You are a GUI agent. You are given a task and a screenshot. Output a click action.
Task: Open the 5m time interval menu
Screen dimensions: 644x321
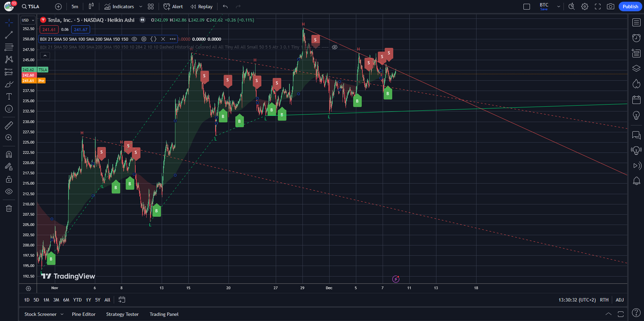tap(75, 6)
